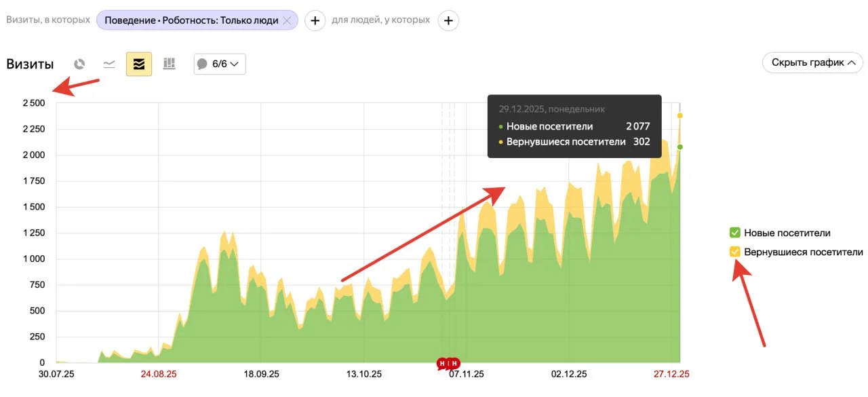Open the 'Поведение • Роботность: Только люди' filter
The image size is (868, 397).
click(x=191, y=20)
